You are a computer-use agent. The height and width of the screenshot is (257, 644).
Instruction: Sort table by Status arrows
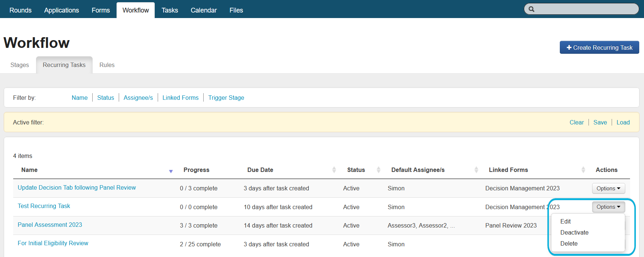(378, 170)
